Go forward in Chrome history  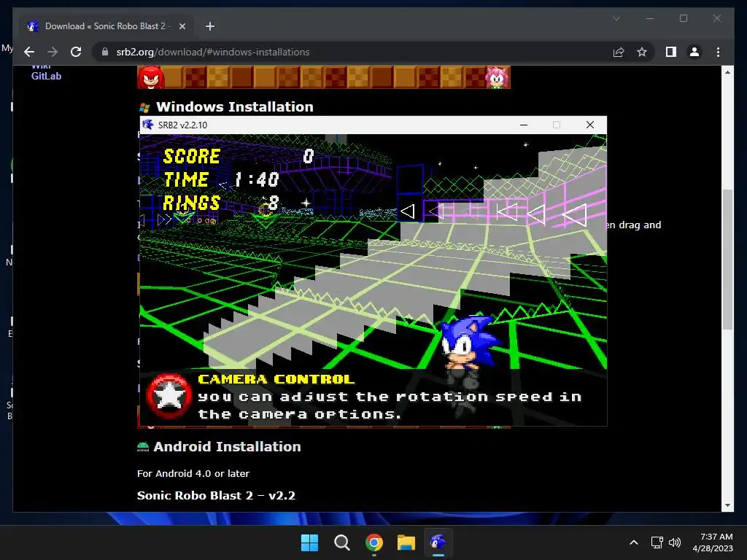click(53, 52)
